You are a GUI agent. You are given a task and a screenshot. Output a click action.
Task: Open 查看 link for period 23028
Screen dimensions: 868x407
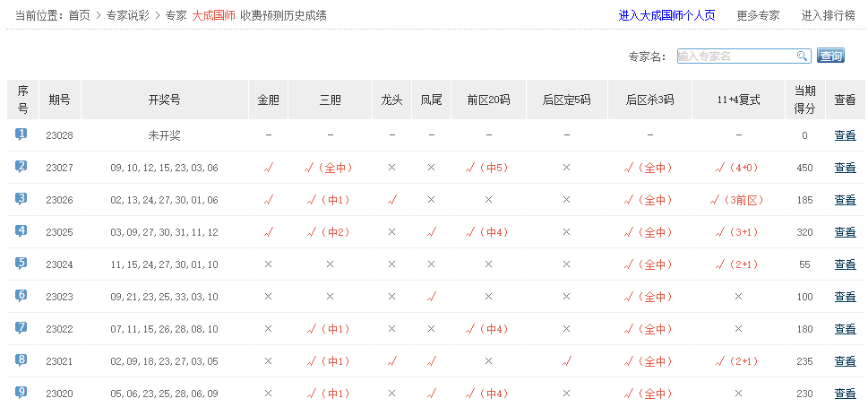pos(845,135)
